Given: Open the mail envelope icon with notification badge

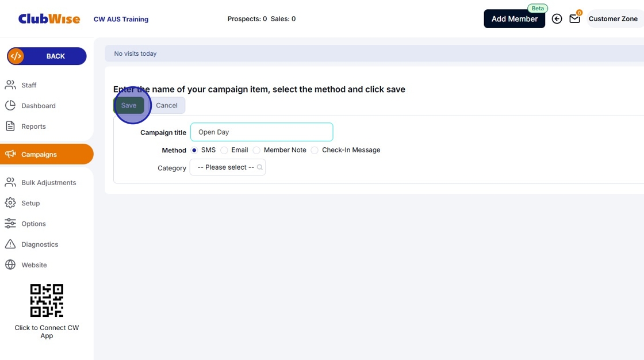Looking at the screenshot, I should 574,18.
